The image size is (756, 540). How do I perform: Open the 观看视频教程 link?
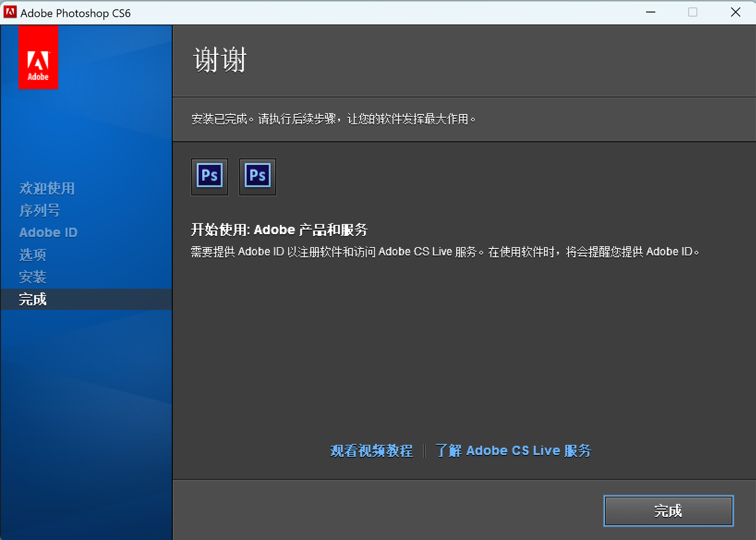371,450
